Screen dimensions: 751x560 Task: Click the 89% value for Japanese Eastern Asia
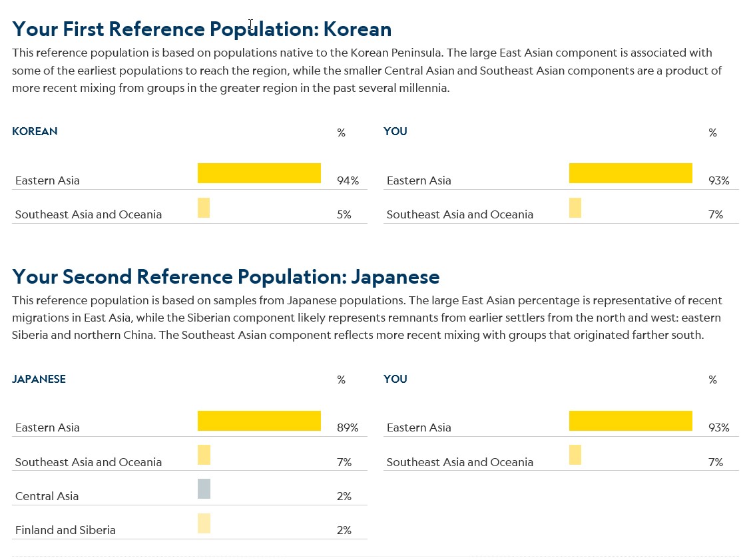coord(348,427)
